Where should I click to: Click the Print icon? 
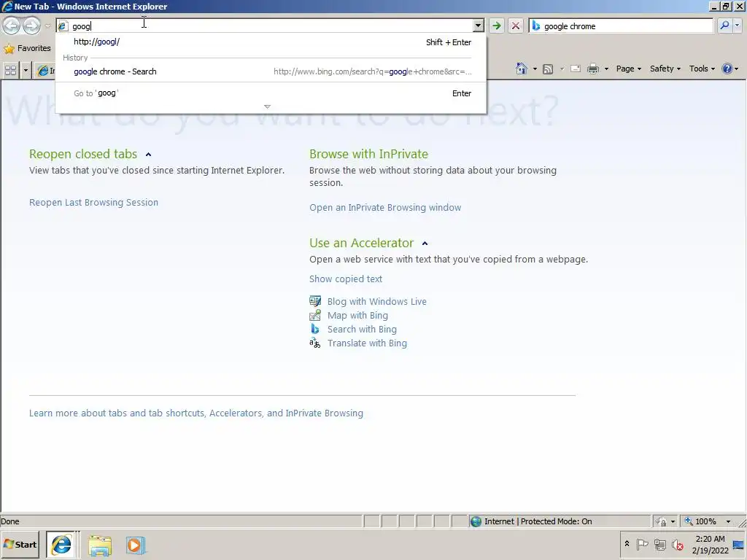(x=592, y=69)
